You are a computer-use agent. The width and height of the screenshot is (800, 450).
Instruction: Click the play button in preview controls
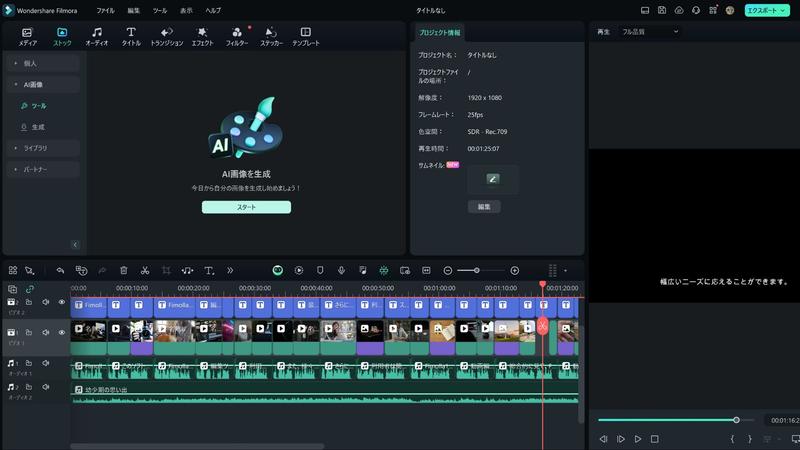tap(638, 439)
